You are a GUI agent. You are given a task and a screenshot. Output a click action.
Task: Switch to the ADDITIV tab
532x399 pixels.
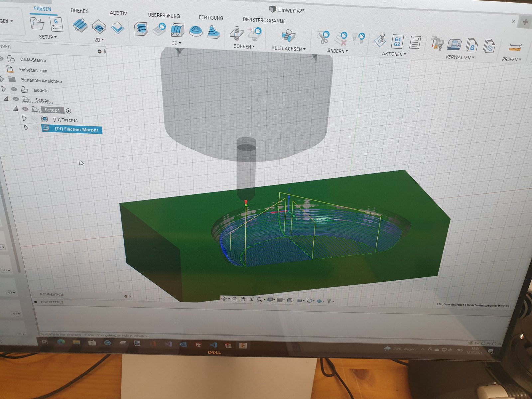pos(118,13)
